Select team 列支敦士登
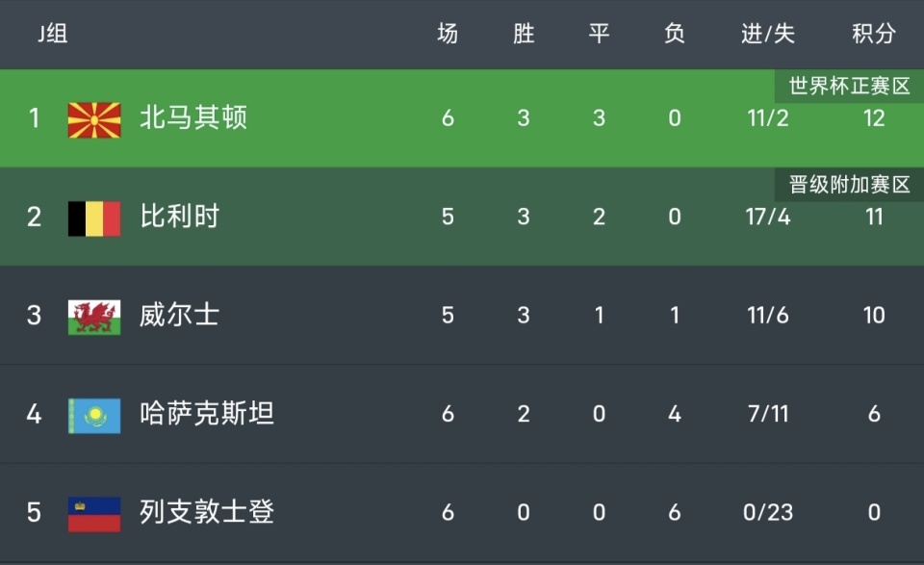The height and width of the screenshot is (565, 924). [x=207, y=512]
